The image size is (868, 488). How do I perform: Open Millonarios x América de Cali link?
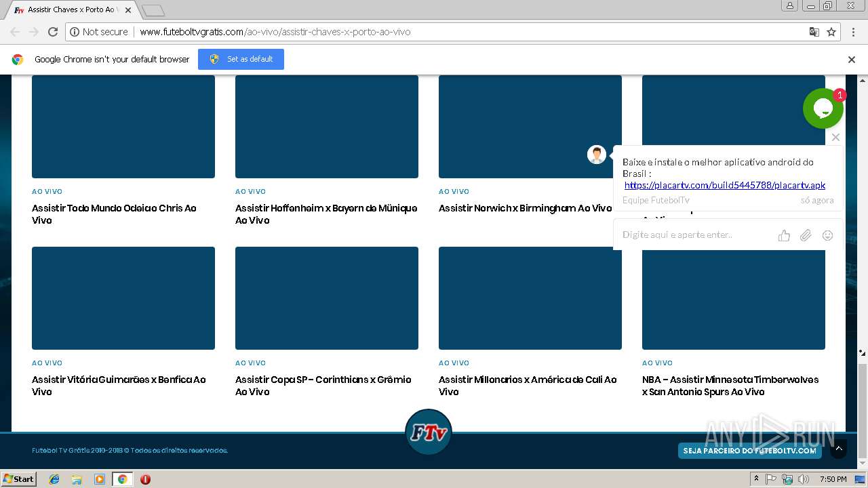(528, 386)
